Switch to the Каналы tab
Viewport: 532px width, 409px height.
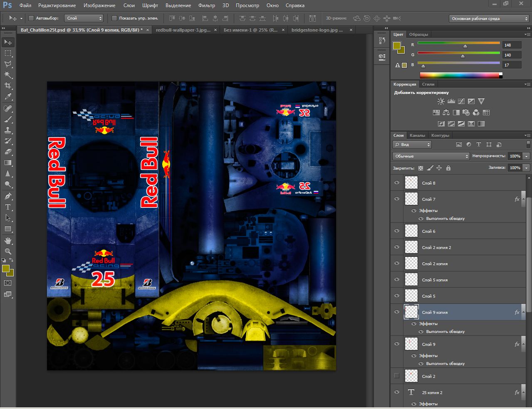(x=417, y=135)
